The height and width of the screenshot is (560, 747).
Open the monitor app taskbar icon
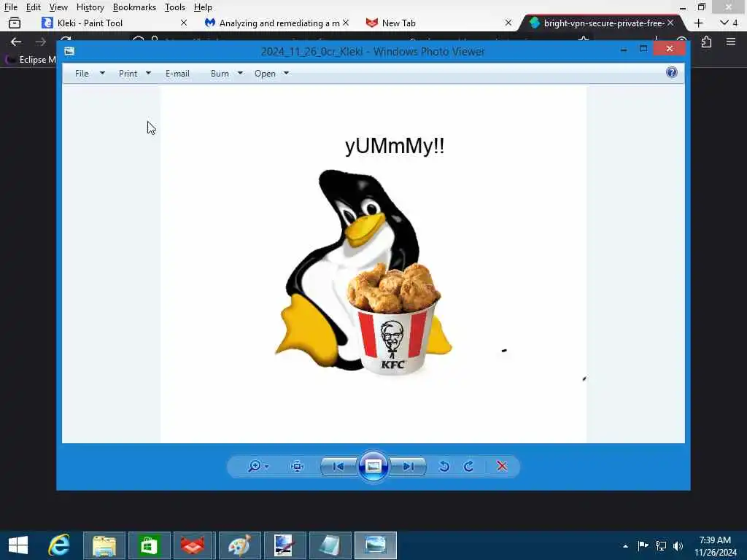pos(285,545)
